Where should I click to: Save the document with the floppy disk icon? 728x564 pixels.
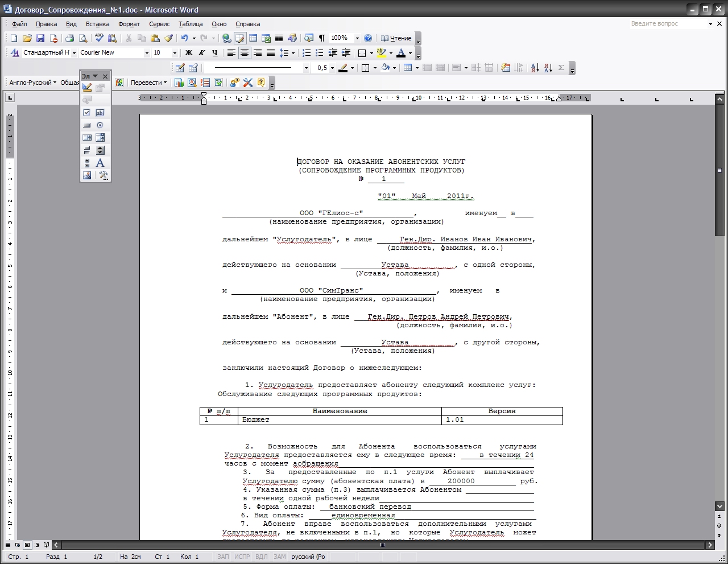tap(40, 38)
